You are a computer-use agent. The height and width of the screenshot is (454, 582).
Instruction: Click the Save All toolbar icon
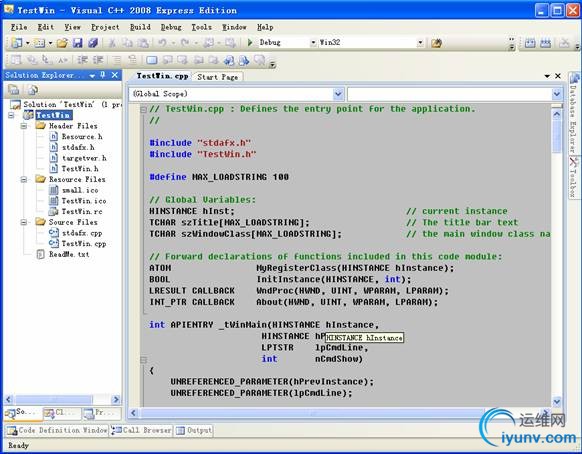[93, 43]
